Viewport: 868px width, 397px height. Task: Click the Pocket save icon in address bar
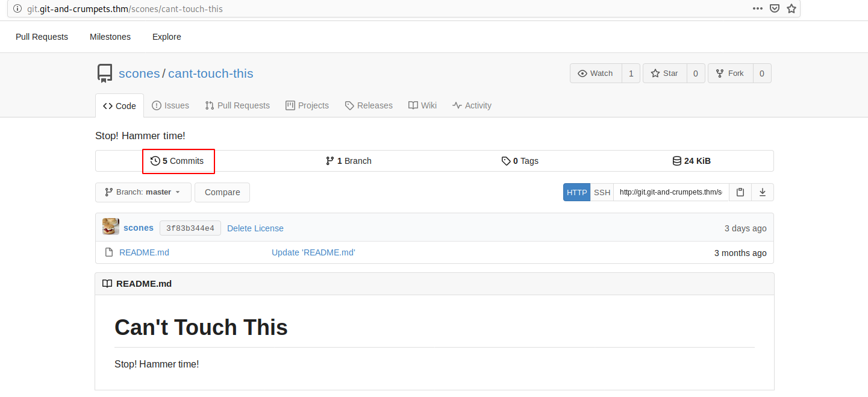tap(775, 8)
